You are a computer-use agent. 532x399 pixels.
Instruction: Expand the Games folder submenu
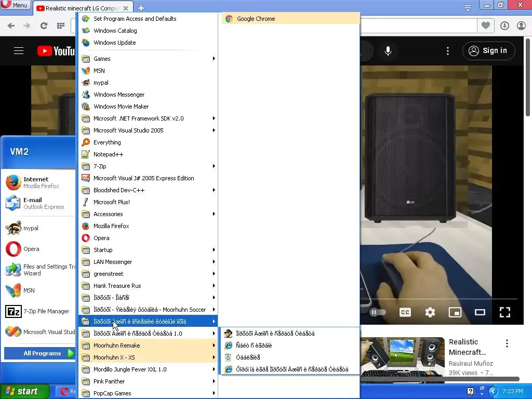click(148, 59)
